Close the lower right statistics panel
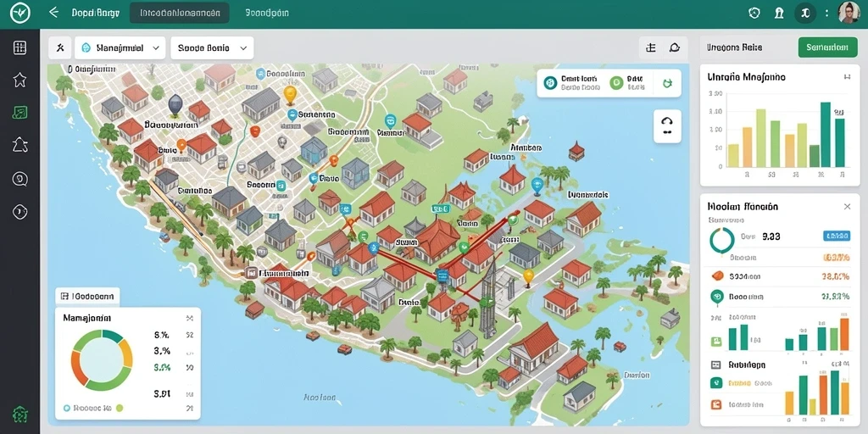Image resolution: width=868 pixels, height=434 pixels. pos(847,207)
